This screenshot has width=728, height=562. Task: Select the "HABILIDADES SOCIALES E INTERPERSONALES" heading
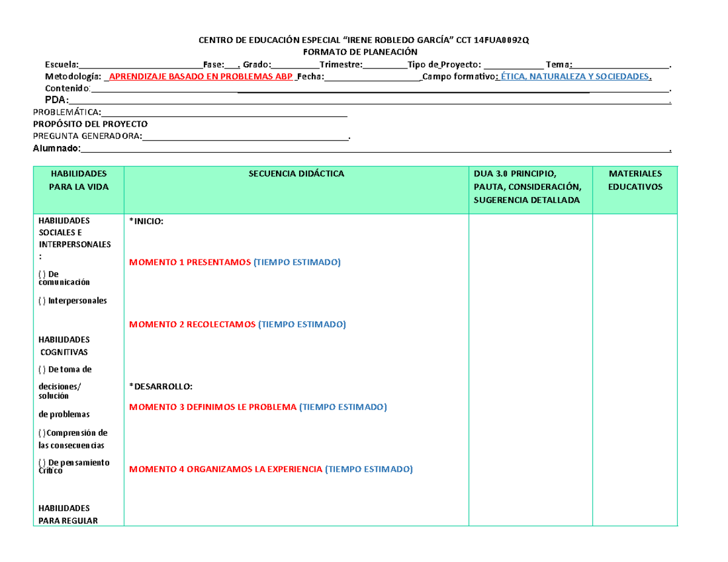click(x=75, y=238)
